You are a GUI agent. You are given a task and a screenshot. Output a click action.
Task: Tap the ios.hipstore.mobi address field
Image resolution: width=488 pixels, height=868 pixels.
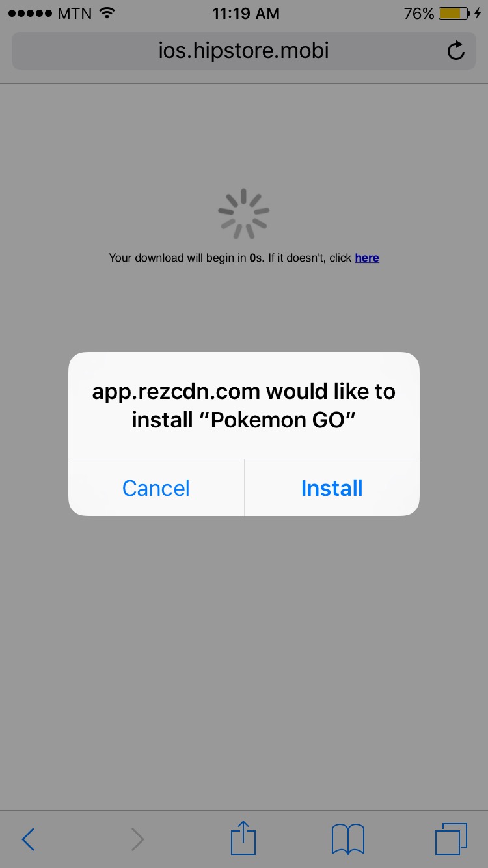point(244,51)
